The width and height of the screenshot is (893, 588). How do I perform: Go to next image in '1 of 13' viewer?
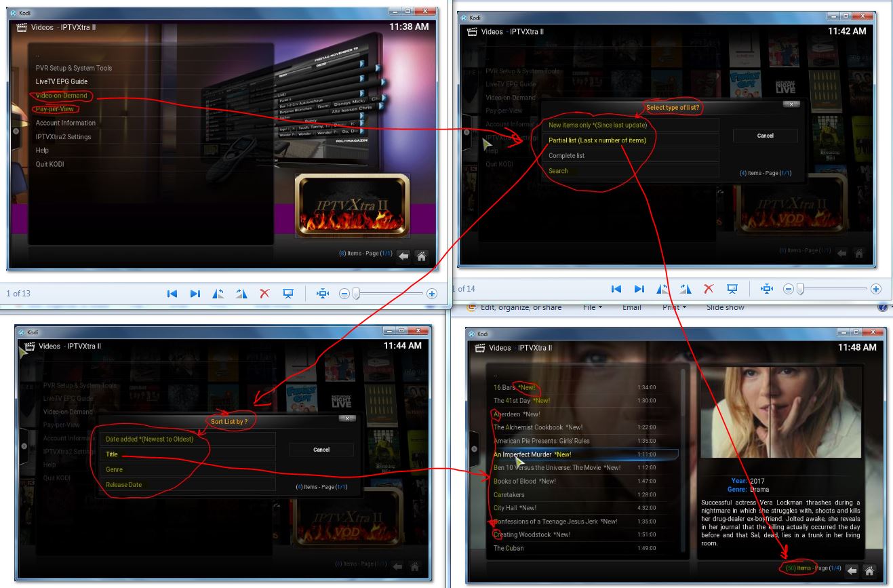[195, 294]
